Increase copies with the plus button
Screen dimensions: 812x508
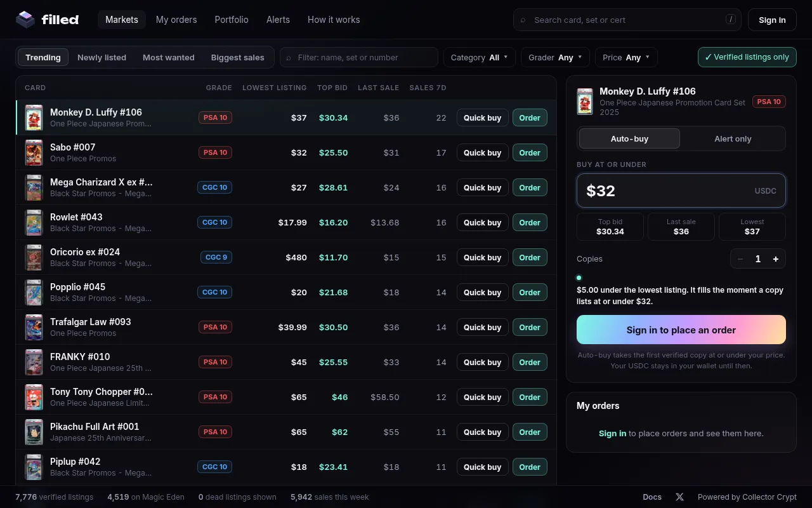pyautogui.click(x=776, y=259)
